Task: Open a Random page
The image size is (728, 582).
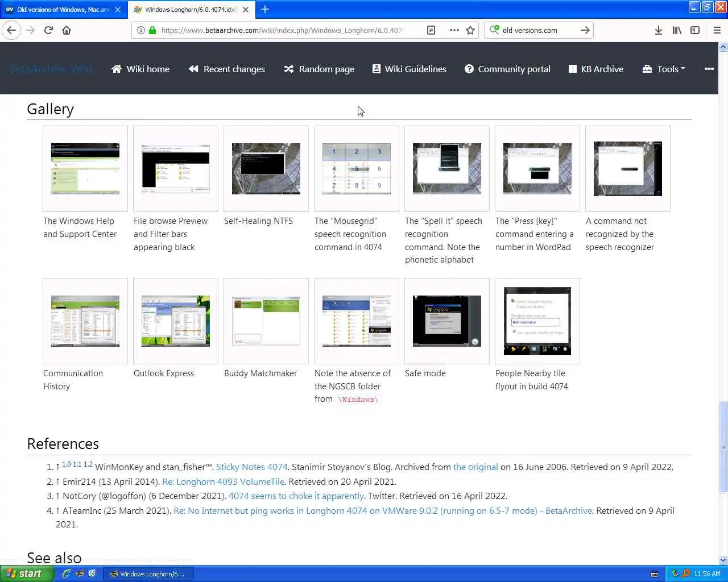Action: click(319, 69)
